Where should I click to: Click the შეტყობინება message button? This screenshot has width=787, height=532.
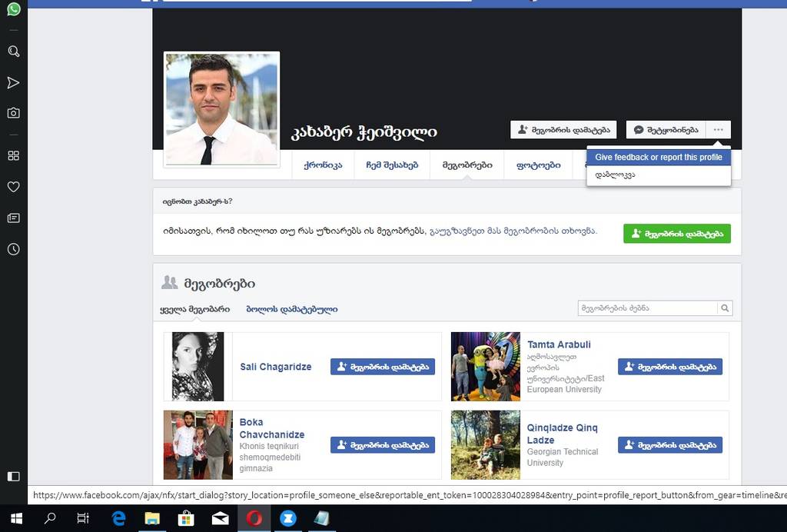click(666, 129)
